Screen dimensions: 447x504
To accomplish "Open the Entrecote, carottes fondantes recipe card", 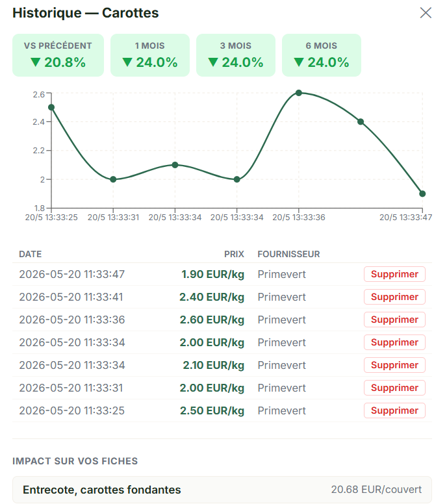I will (x=222, y=490).
